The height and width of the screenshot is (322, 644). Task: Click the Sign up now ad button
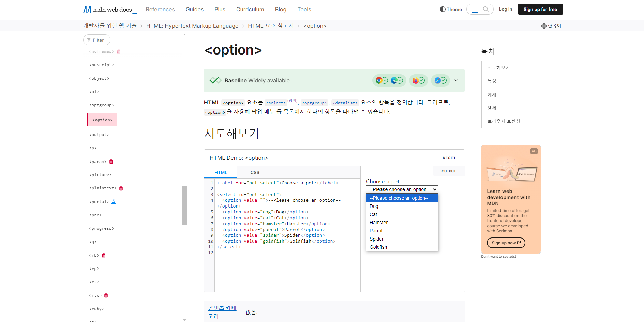tap(506, 243)
